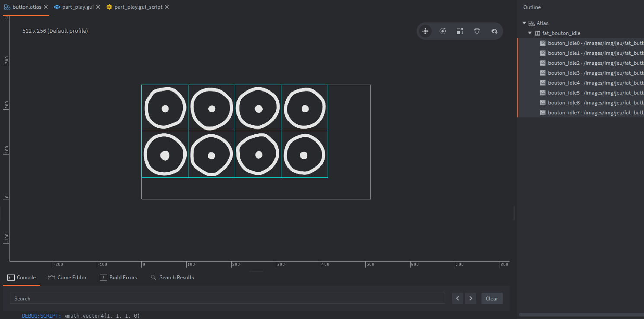This screenshot has height=319, width=644.
Task: Switch to the part_play.gui tab
Action: 78,7
